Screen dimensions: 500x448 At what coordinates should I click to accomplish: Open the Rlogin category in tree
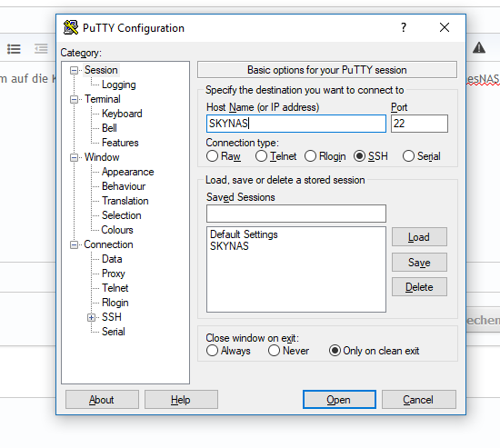point(115,303)
